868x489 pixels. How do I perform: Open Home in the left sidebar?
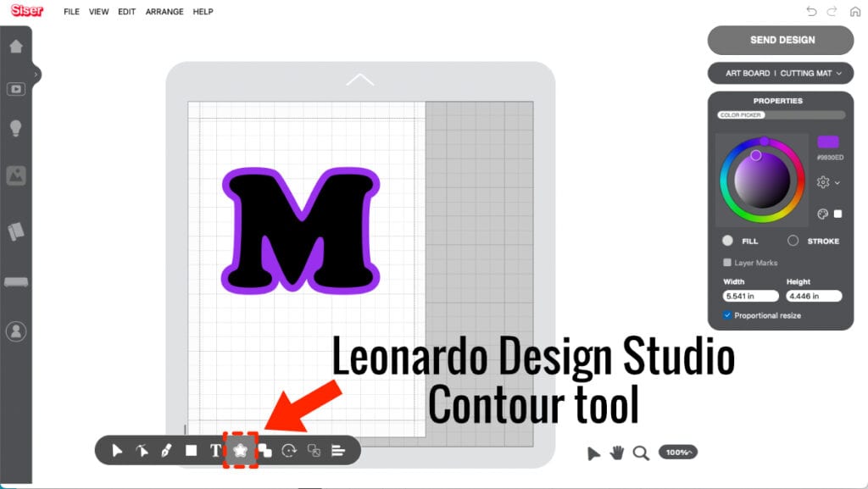point(16,47)
